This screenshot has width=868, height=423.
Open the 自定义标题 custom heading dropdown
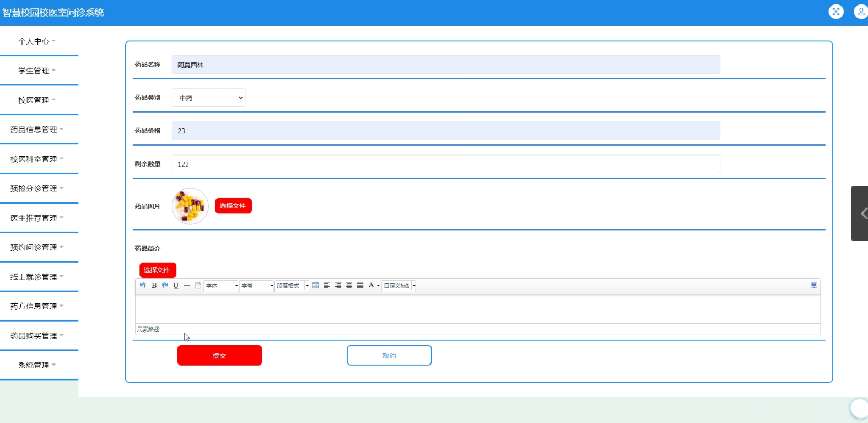click(398, 286)
